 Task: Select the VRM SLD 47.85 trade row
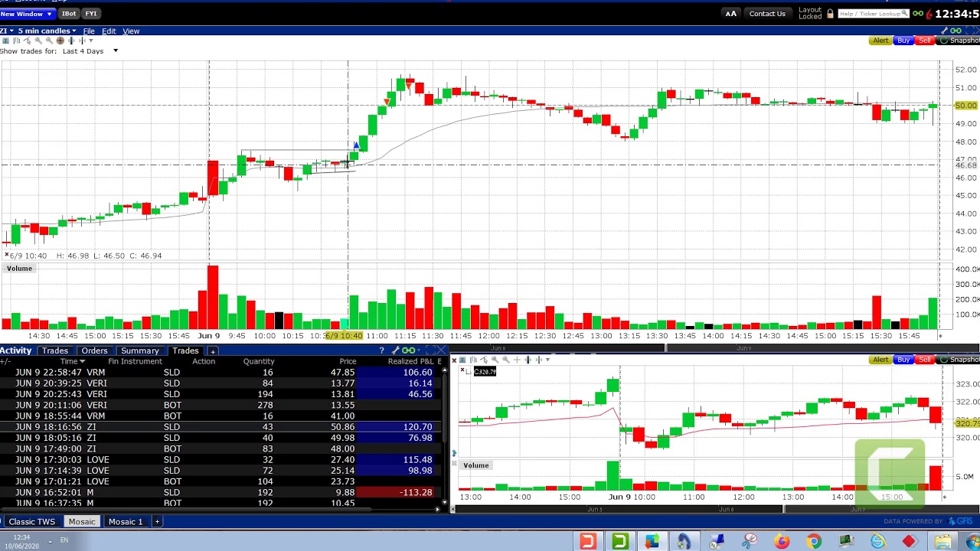pyautogui.click(x=222, y=373)
